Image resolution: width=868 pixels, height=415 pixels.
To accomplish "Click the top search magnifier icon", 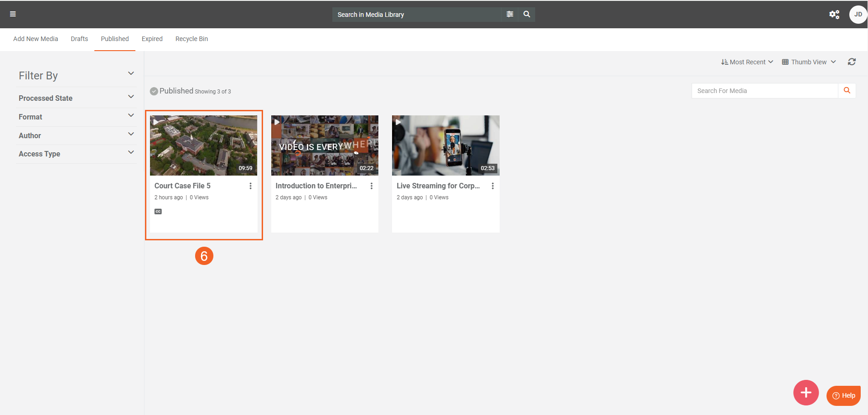I will (x=527, y=14).
